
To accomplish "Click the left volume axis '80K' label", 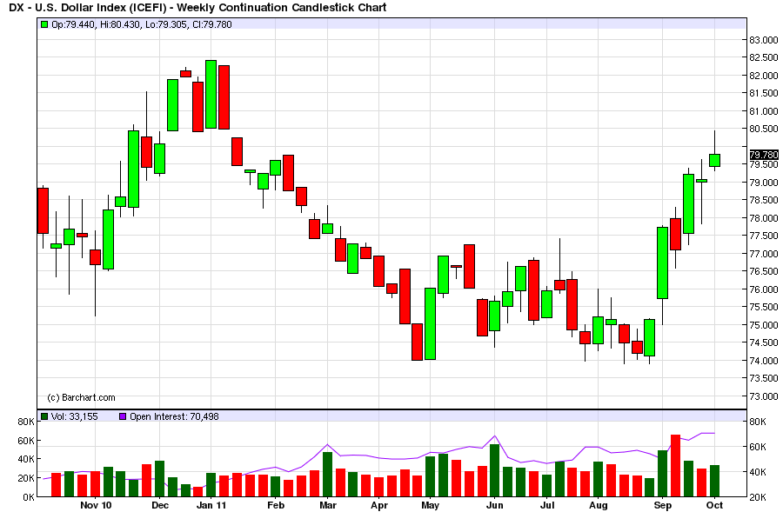I will [x=26, y=422].
